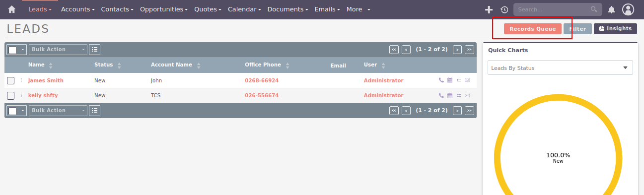Open the Documents menu
The height and width of the screenshot is (195, 644).
coord(288,9)
